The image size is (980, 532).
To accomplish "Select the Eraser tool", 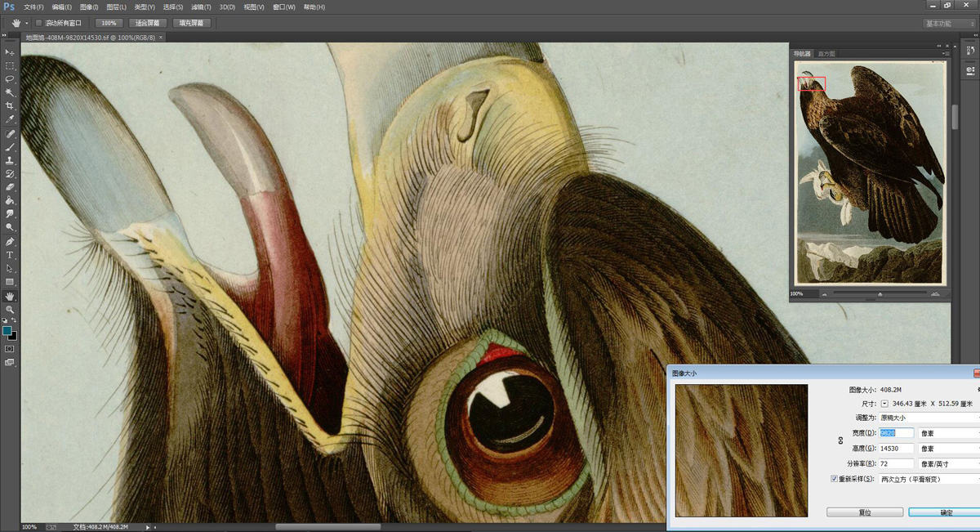I will click(10, 187).
